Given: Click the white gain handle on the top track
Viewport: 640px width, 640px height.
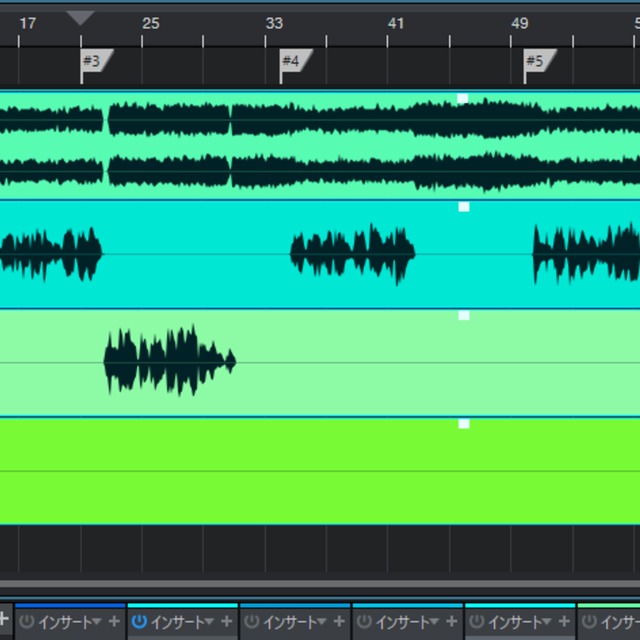Looking at the screenshot, I should 463,98.
